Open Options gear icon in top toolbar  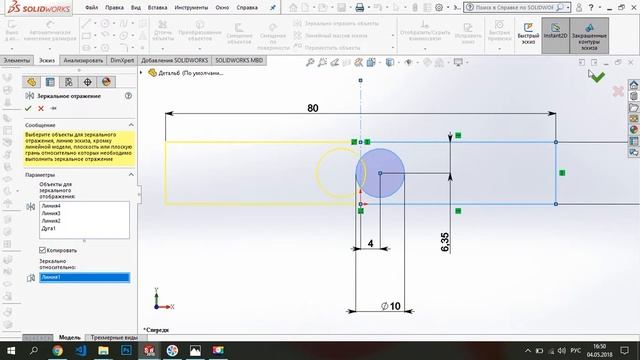pos(439,7)
